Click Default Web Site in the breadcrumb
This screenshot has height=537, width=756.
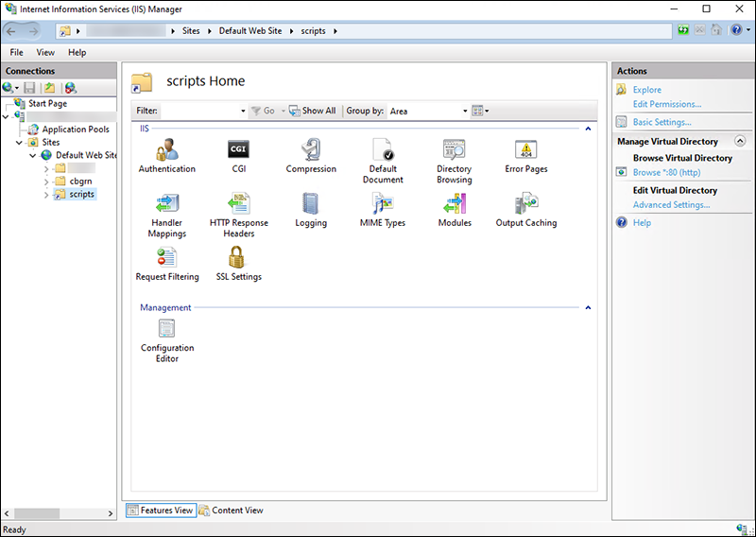click(x=250, y=31)
